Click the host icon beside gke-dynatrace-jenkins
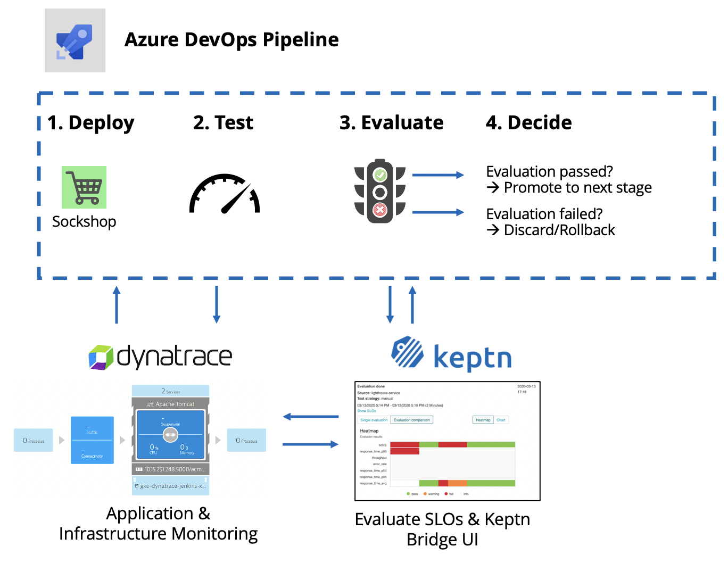 point(137,486)
